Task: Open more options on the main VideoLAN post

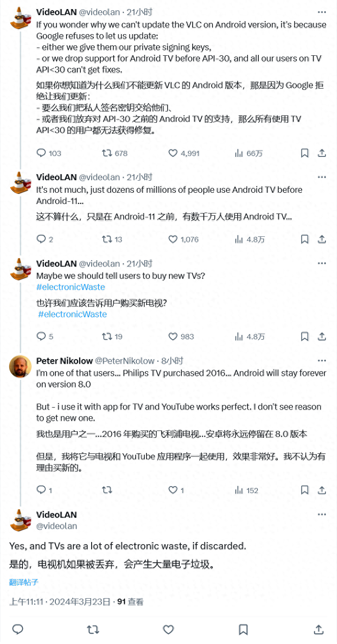Action: 322,514
